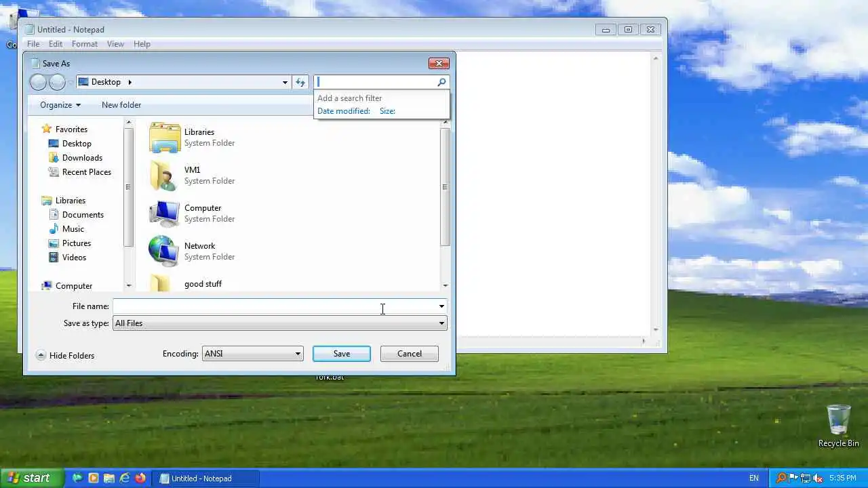The height and width of the screenshot is (488, 868).
Task: Add the Size search filter
Action: tap(387, 111)
